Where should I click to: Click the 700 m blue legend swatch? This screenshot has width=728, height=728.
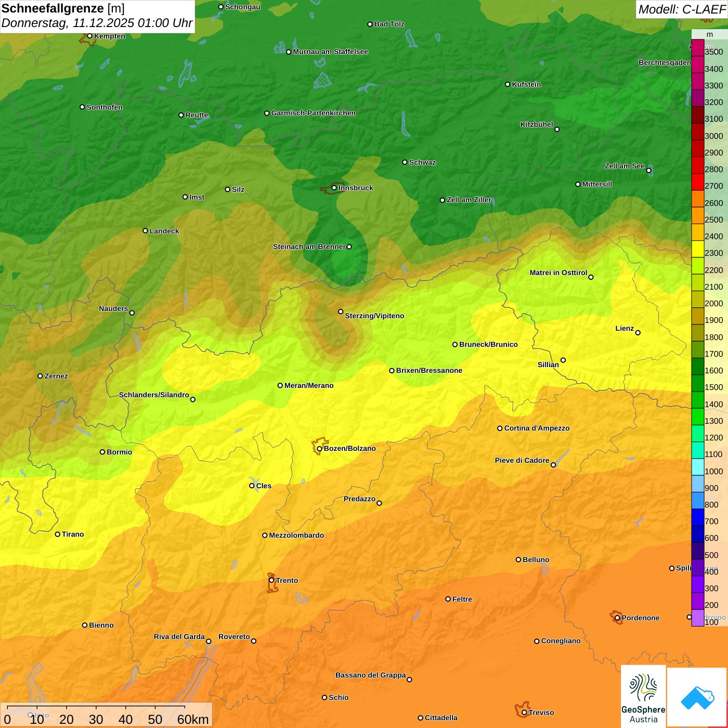pos(697,517)
